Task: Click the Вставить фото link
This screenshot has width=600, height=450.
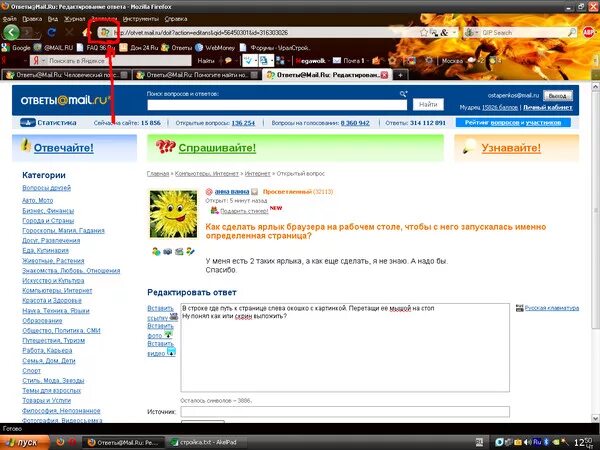Action: tap(160, 330)
